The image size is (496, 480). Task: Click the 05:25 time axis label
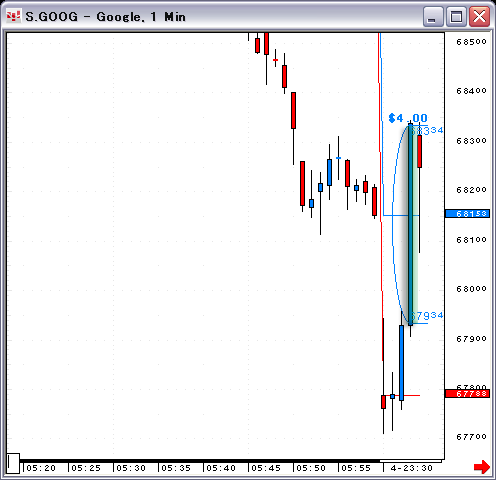point(86,468)
